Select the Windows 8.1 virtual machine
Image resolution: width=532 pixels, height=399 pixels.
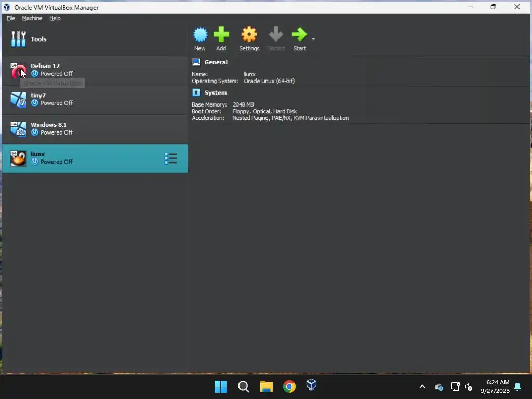[x=95, y=129]
